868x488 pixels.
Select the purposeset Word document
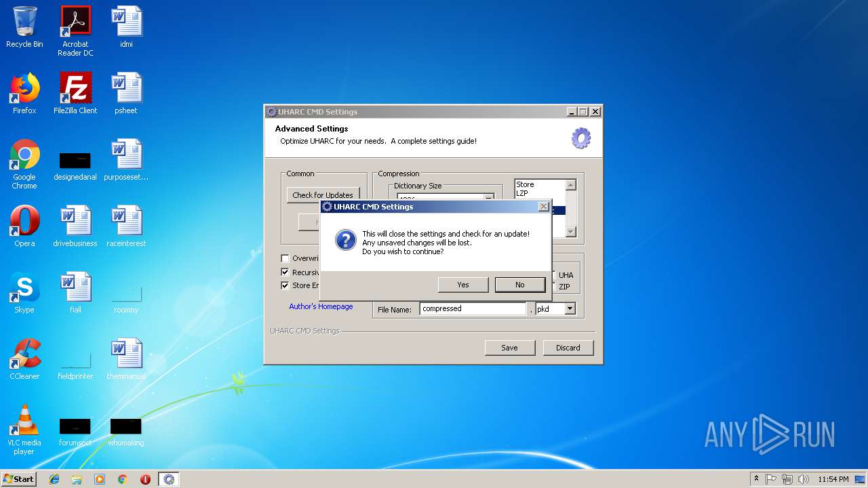tap(126, 160)
